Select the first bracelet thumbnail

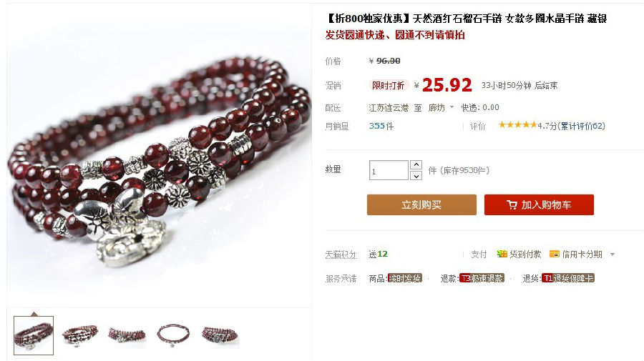coord(34,335)
